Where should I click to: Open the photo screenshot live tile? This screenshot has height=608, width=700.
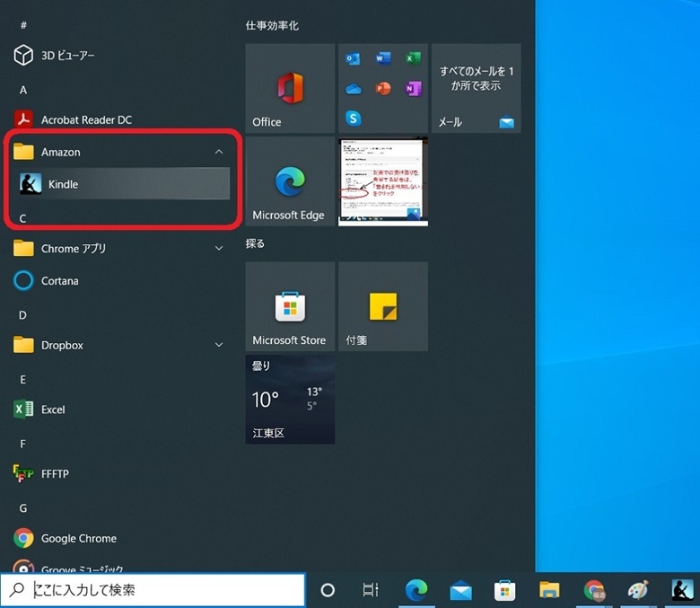point(383,181)
